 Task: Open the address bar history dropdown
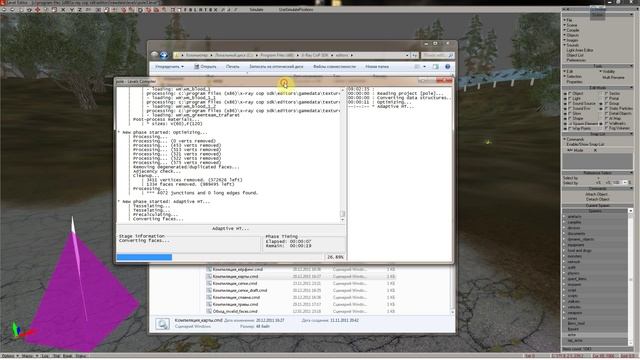407,55
